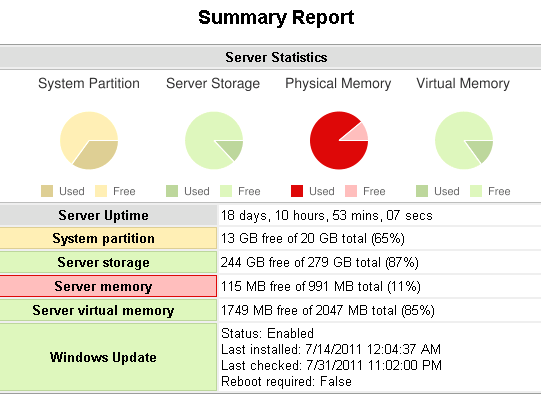Click the red Used swatch under Physical Memory
The image size is (541, 400).
point(297,191)
